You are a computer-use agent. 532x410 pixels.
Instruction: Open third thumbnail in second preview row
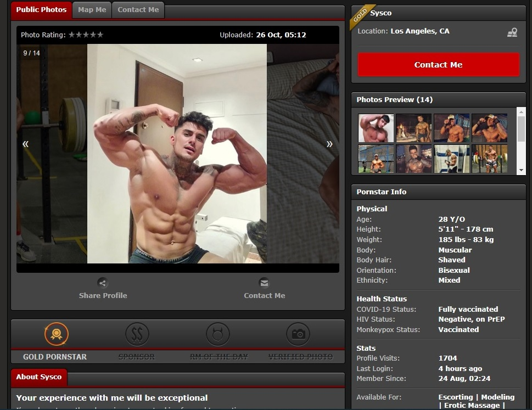452,159
